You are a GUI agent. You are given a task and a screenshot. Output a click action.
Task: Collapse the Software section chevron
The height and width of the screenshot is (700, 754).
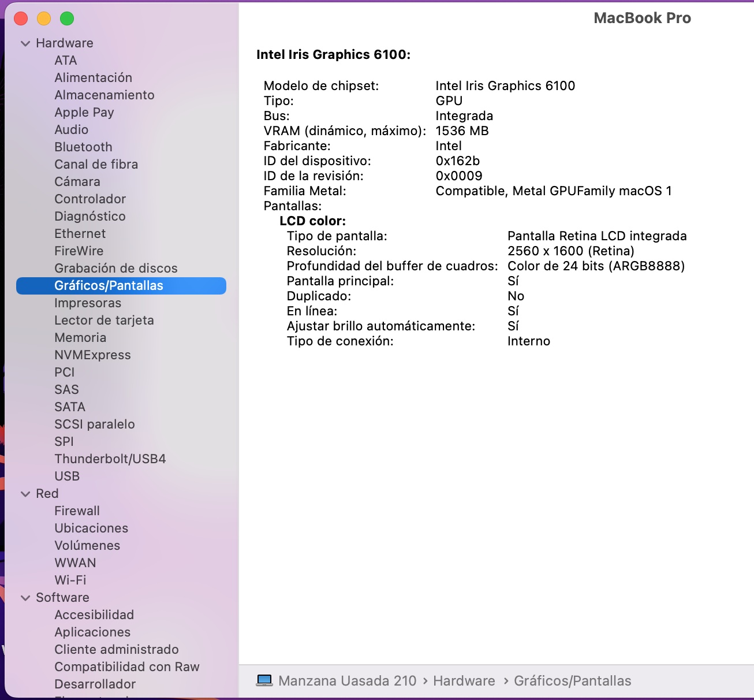[x=25, y=598]
